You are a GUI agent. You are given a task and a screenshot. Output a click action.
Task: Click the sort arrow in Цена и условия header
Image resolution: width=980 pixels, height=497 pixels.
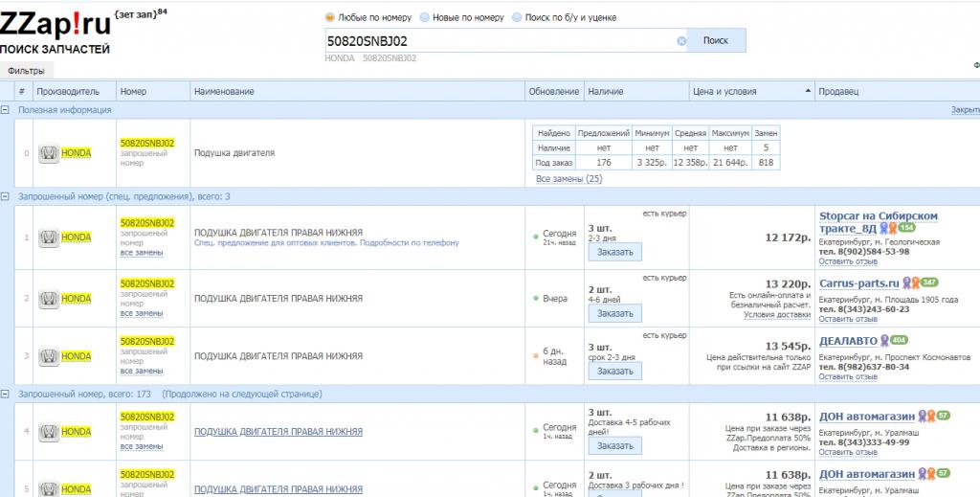[809, 92]
